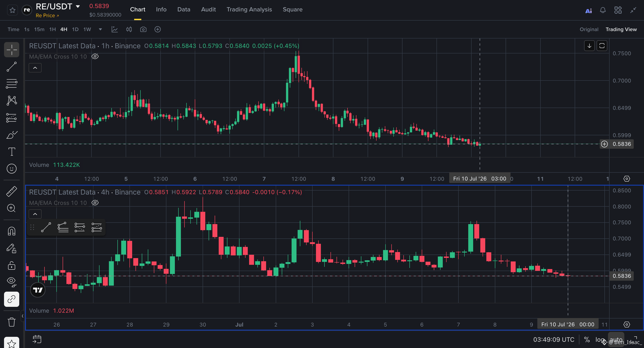Image resolution: width=644 pixels, height=348 pixels.
Task: Toggle stay in drawing mode
Action: click(11, 248)
